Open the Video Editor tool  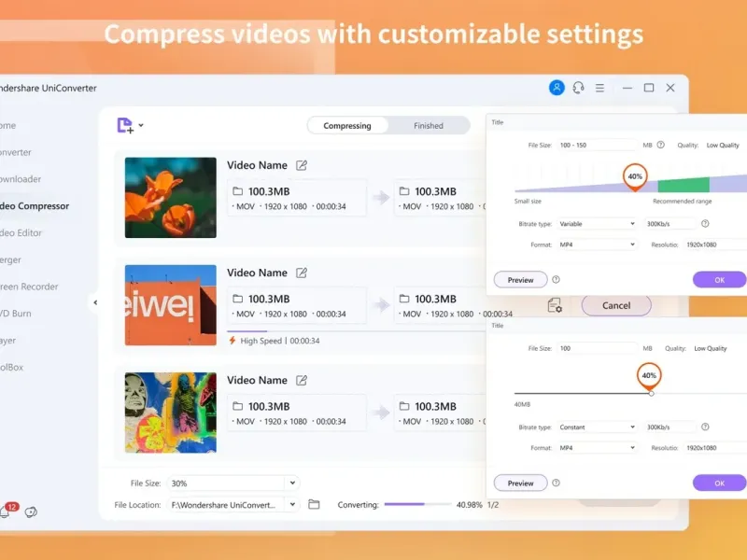click(x=28, y=232)
